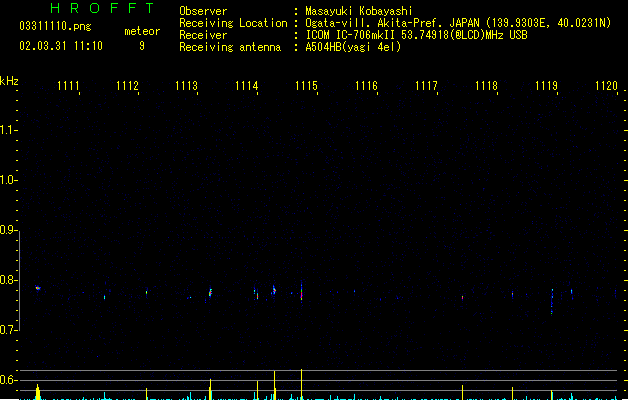This screenshot has width=629, height=400.
Task: Click time axis marker 1113
Action: 187,86
